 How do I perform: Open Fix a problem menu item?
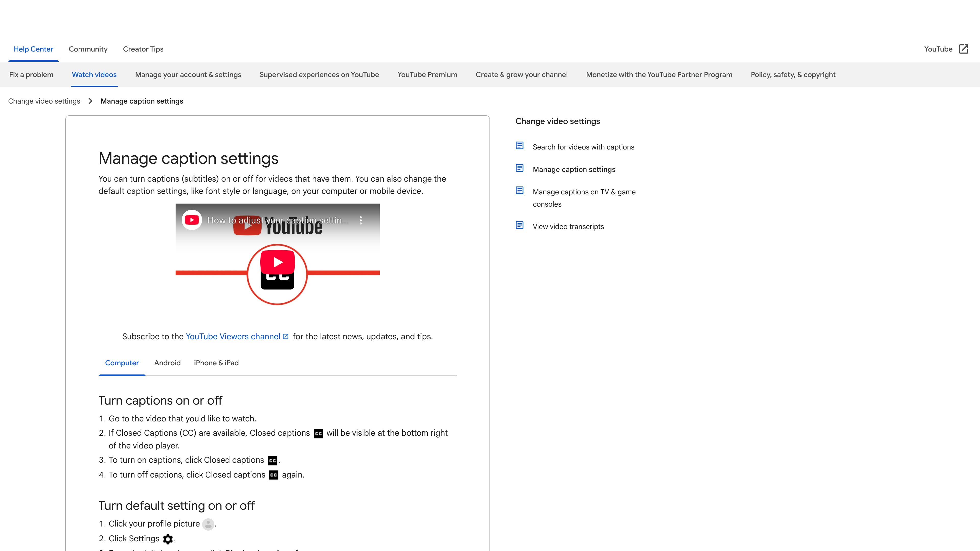point(31,74)
